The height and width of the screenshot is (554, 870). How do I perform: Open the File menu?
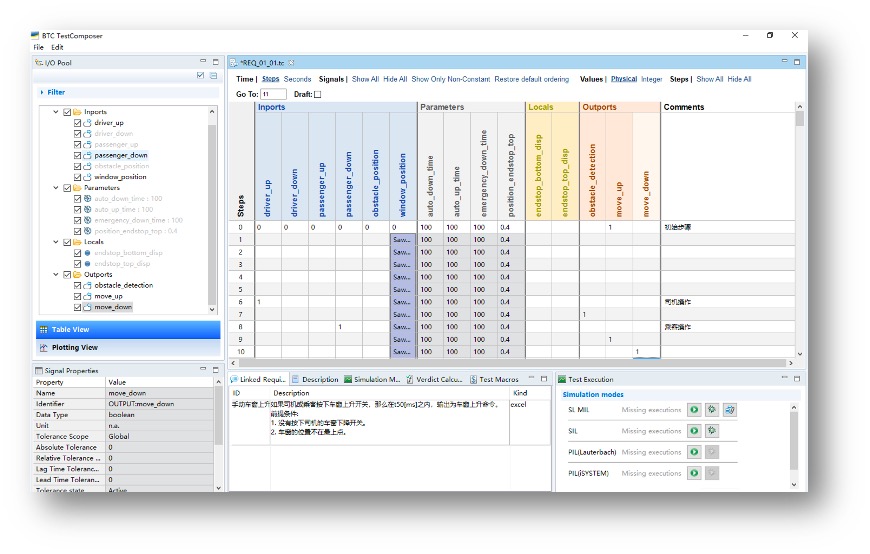[x=38, y=47]
